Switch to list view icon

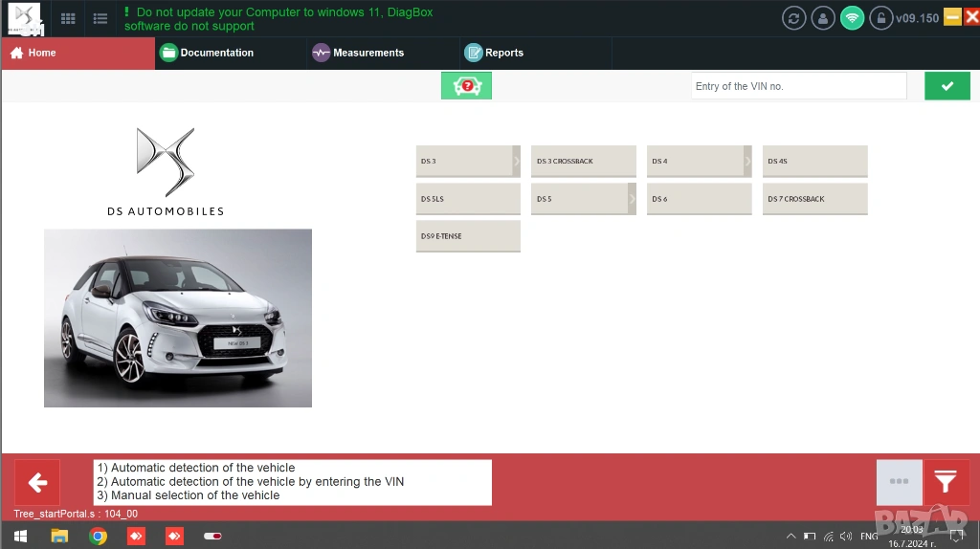click(x=100, y=18)
